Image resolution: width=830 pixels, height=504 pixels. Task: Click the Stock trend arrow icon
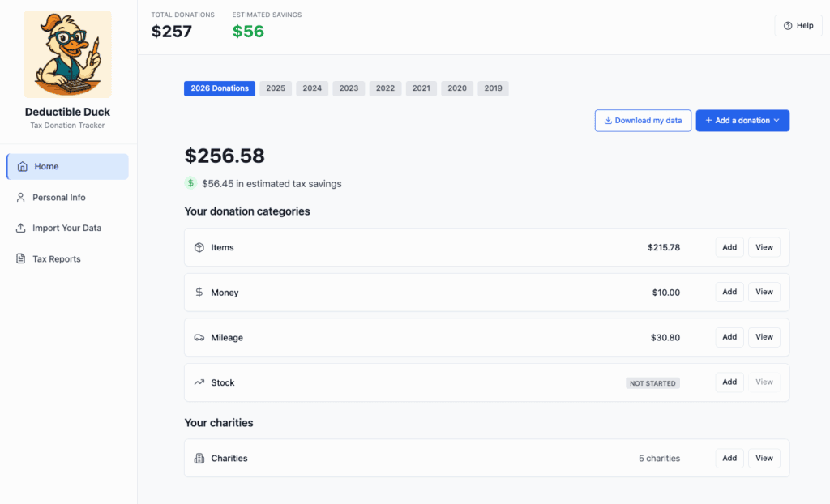199,382
